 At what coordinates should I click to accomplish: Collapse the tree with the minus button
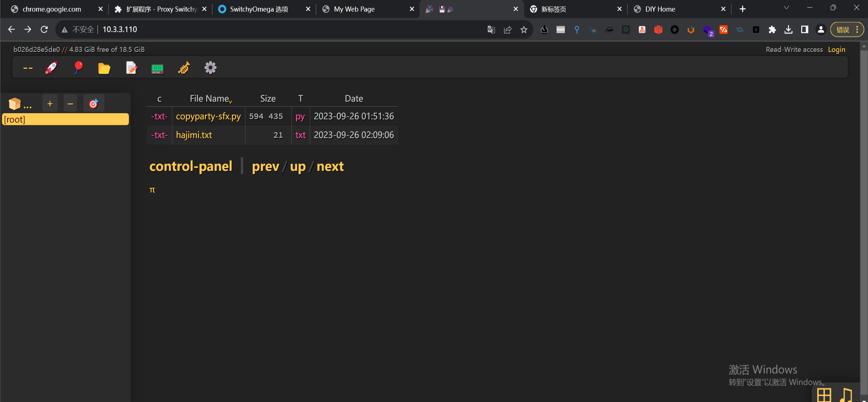point(70,104)
